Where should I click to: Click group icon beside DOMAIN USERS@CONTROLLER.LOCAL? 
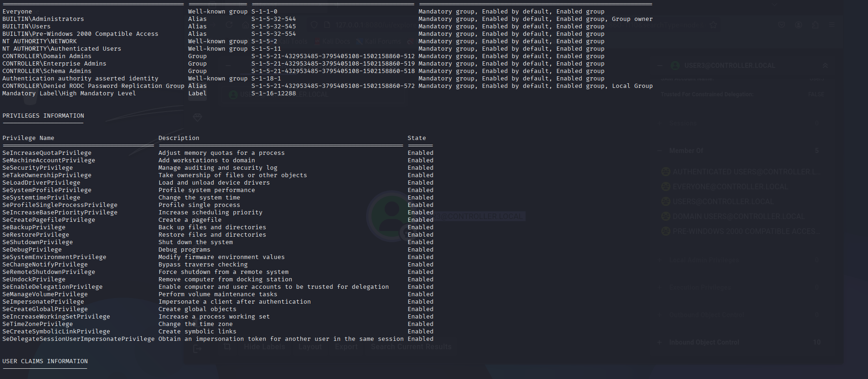[x=666, y=216]
